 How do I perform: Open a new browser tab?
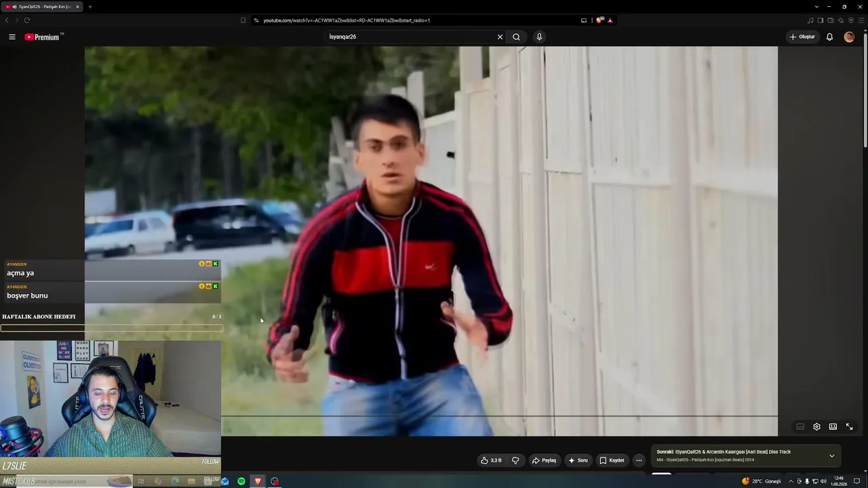coord(90,7)
